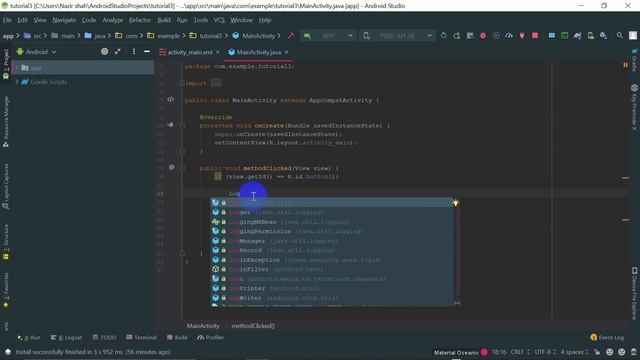
Task: Switch to the activity_main.xml editor tab
Action: pyautogui.click(x=190, y=52)
